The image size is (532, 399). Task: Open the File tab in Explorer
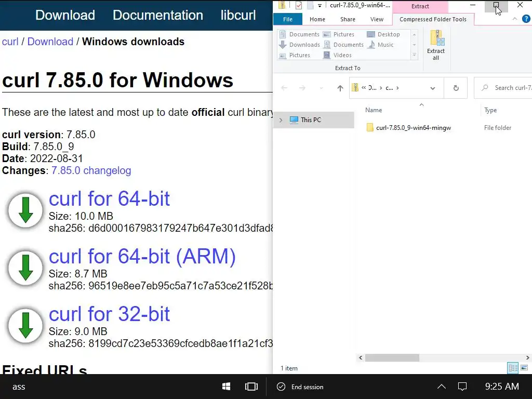click(288, 19)
